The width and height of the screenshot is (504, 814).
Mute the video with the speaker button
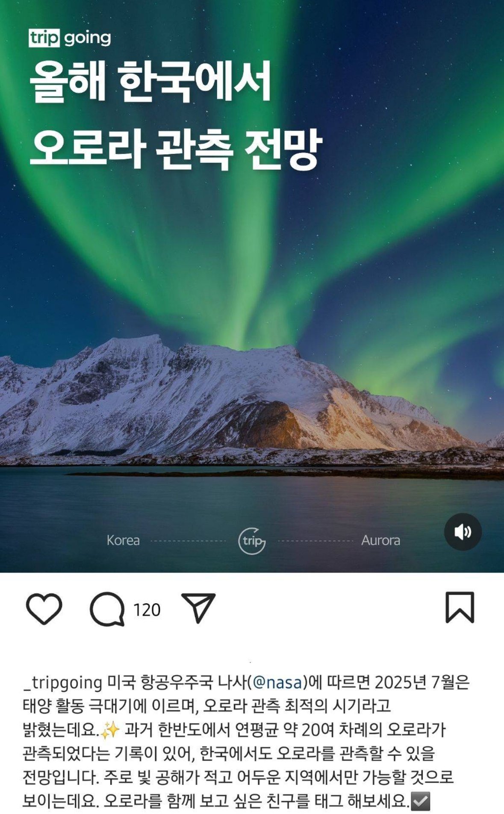463,532
